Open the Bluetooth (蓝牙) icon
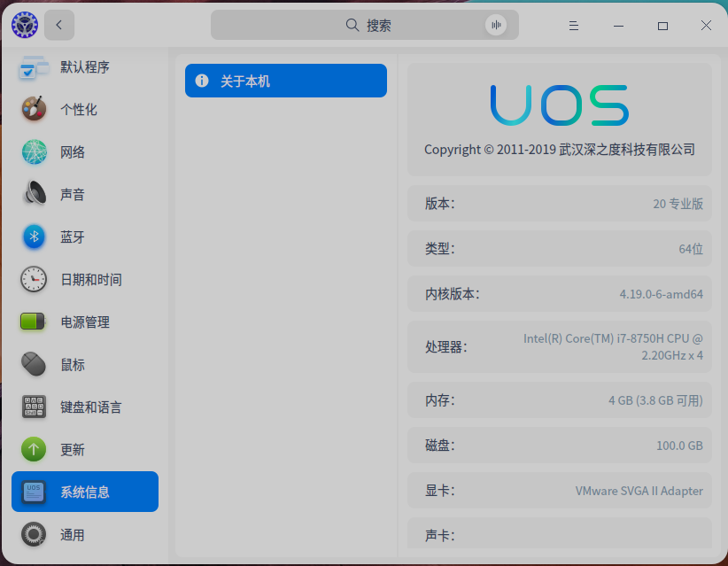 (x=34, y=236)
